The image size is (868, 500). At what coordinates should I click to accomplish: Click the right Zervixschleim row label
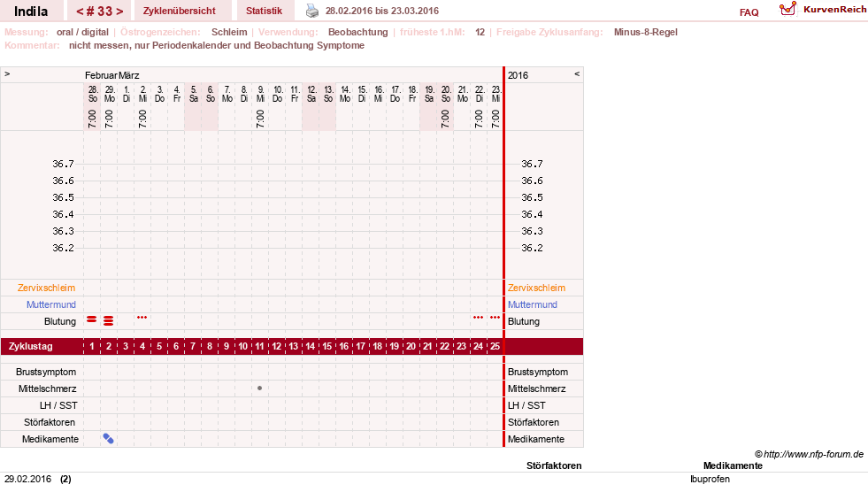coord(536,288)
